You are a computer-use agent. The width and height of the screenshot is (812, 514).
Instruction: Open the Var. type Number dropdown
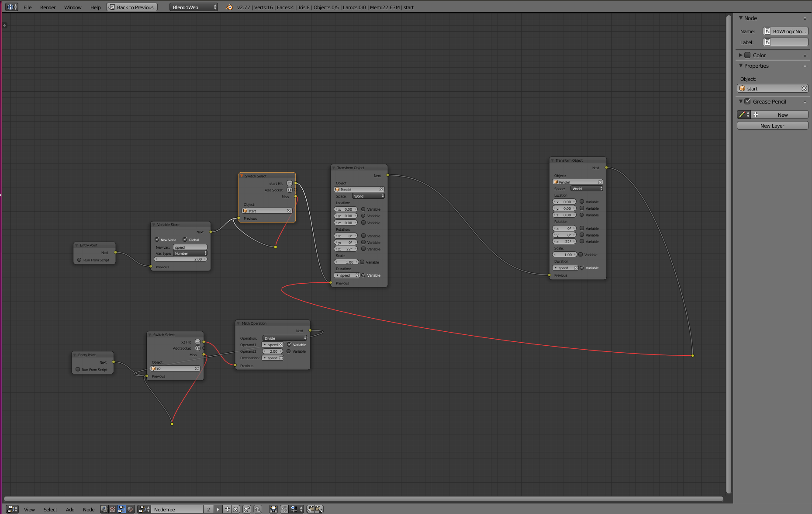pos(190,254)
